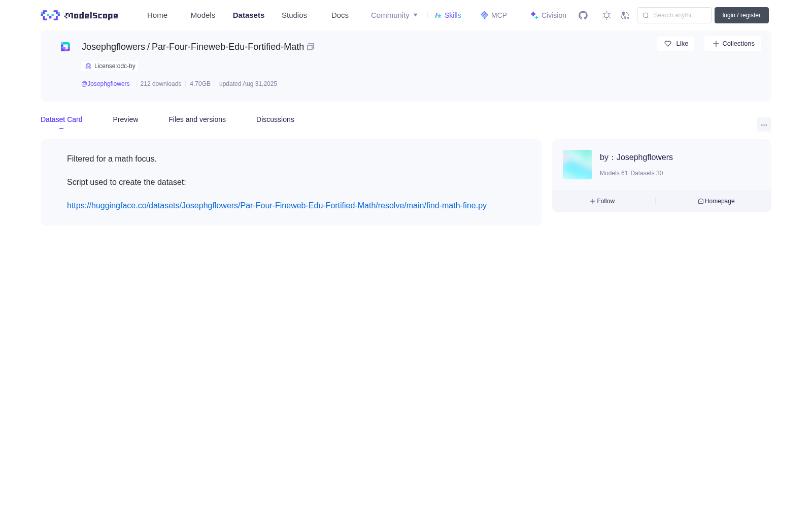The width and height of the screenshot is (812, 508).
Task: Click the 4.70GB size text
Action: pyautogui.click(x=200, y=84)
